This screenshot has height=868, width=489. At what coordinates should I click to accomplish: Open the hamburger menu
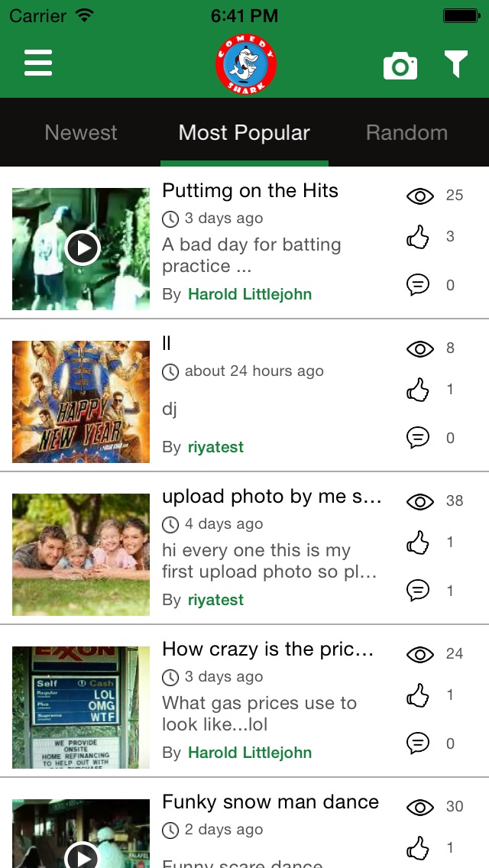point(38,63)
